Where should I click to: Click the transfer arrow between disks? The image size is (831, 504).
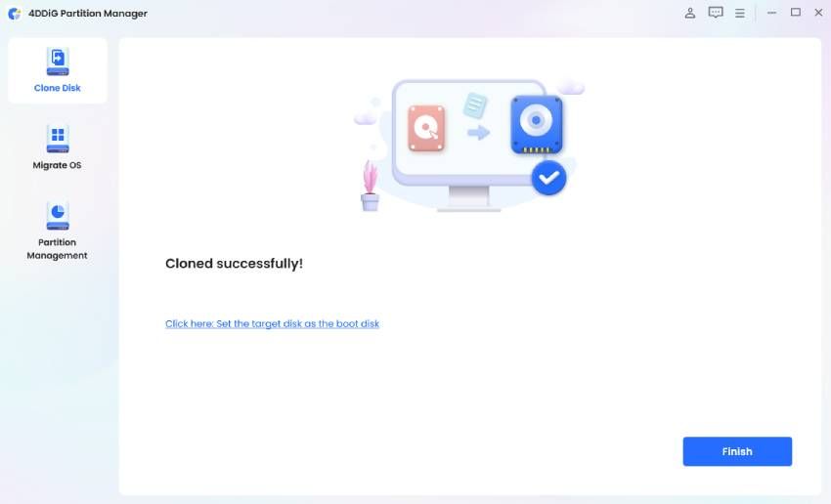click(479, 133)
